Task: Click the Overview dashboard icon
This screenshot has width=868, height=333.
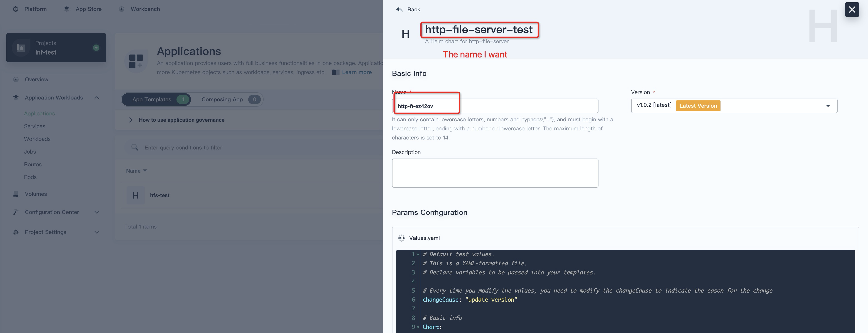Action: (x=16, y=80)
